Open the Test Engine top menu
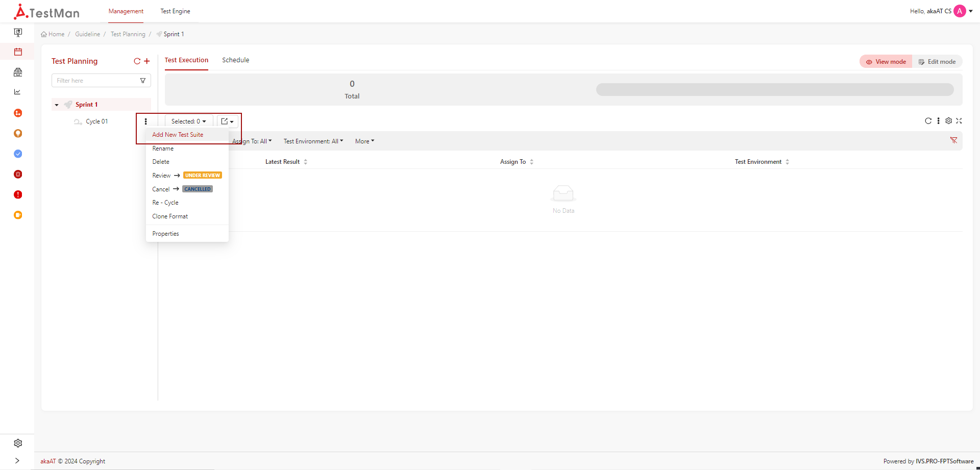The height and width of the screenshot is (470, 980). 175,11
